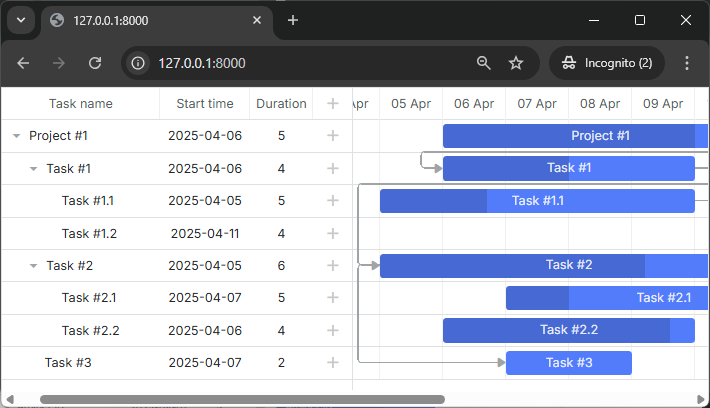Screen dimensions: 710x408
Task: Select the 127.0.0.1:8000 browser tab
Action: [x=150, y=20]
